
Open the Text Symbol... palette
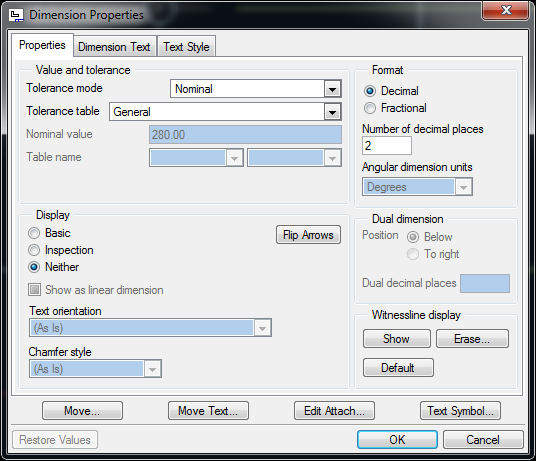click(460, 411)
